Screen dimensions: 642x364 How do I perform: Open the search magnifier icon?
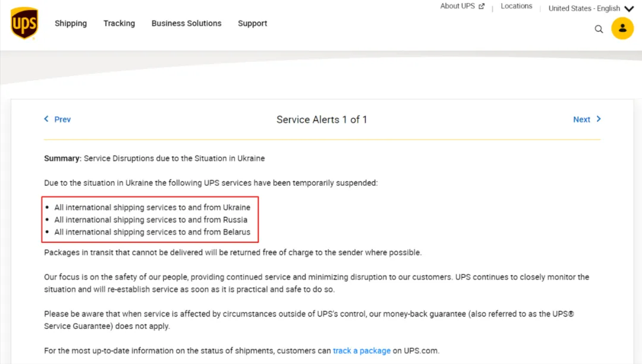(x=599, y=29)
